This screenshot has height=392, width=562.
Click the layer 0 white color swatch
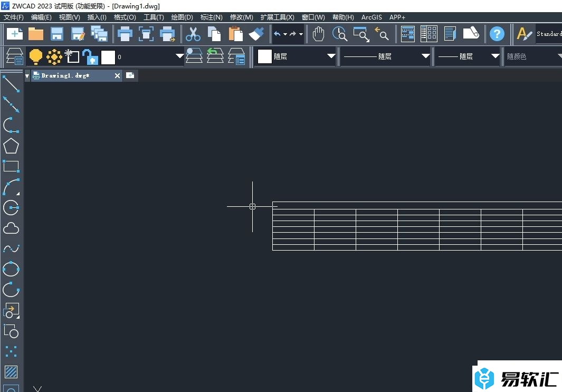click(108, 57)
